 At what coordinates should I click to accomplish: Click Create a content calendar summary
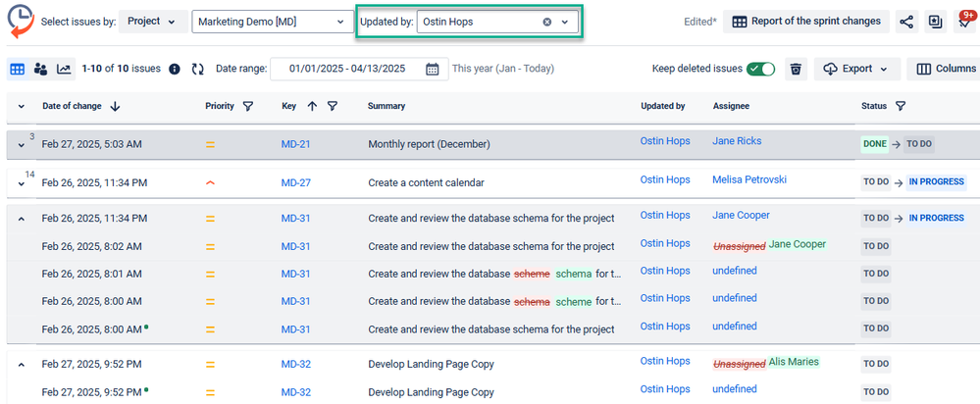[x=427, y=183]
